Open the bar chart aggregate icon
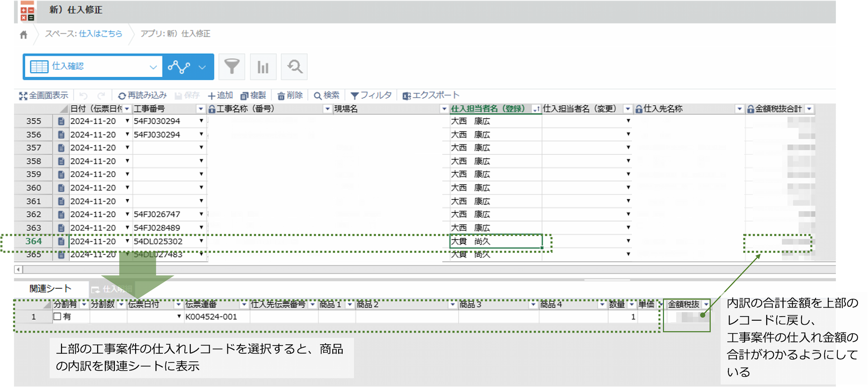 [x=263, y=67]
